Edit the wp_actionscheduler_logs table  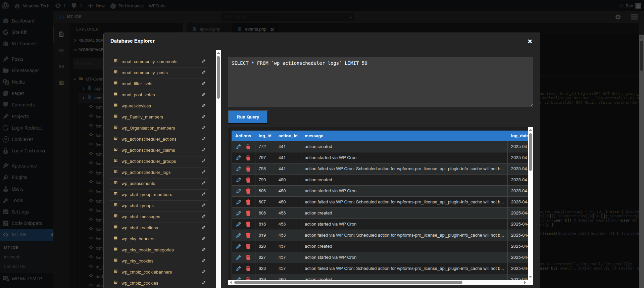[x=204, y=172]
